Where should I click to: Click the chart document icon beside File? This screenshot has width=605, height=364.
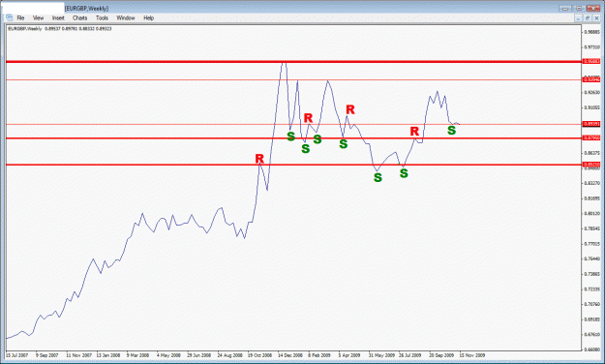(10, 17)
